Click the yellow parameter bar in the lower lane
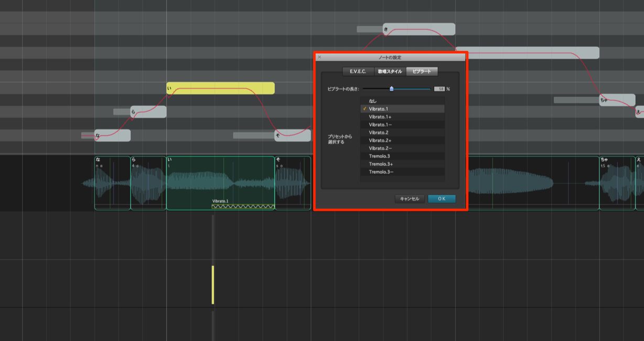The image size is (644, 341). (213, 285)
